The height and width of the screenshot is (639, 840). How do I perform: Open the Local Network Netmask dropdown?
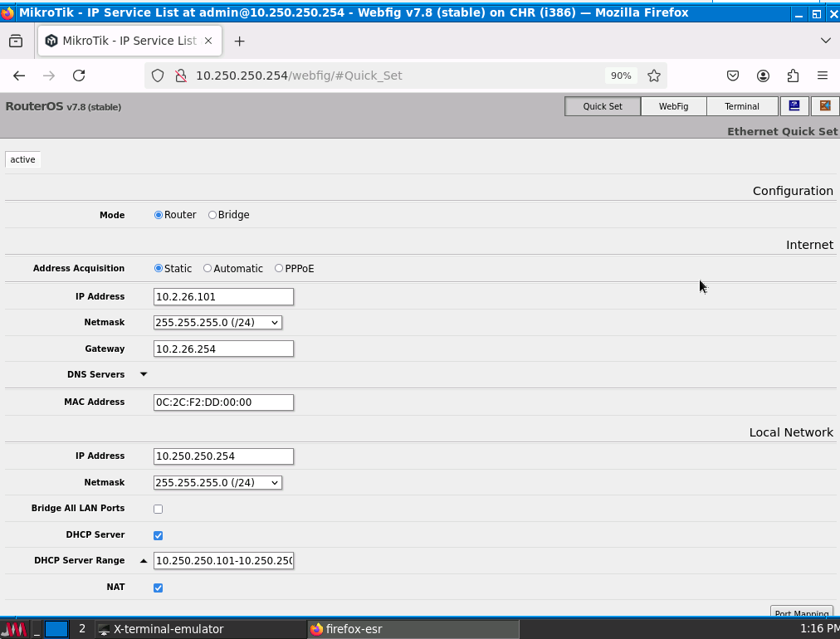(217, 483)
